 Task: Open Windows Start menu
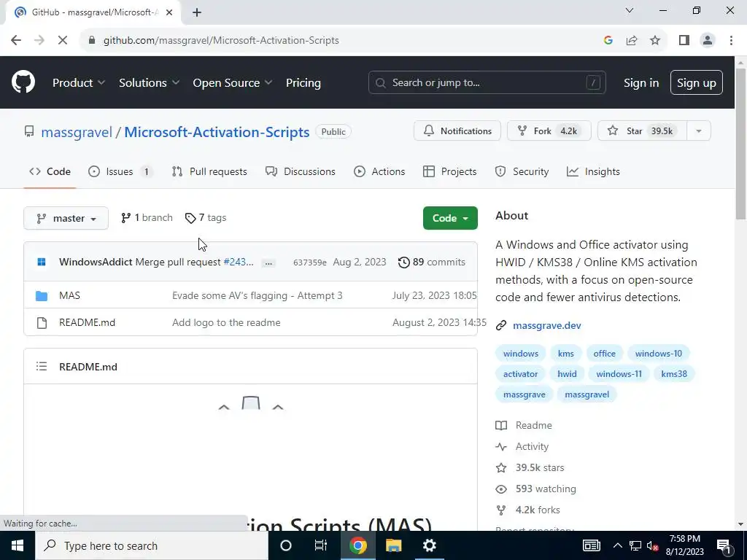point(18,545)
